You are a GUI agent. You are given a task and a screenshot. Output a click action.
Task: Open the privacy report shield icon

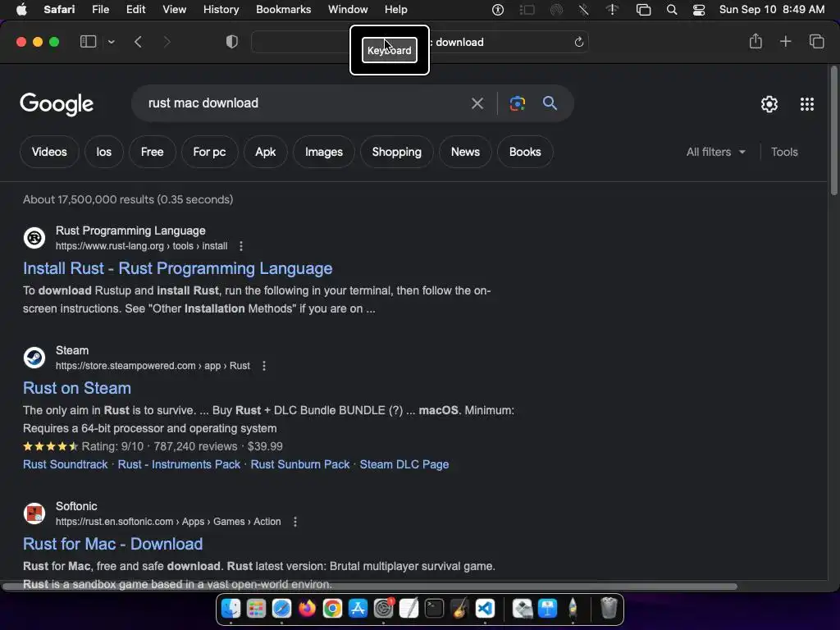click(231, 42)
